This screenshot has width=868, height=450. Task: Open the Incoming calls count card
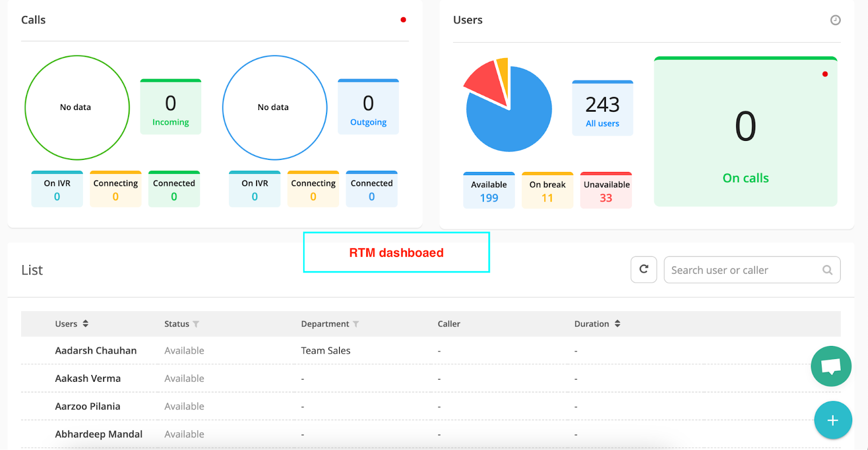click(170, 108)
